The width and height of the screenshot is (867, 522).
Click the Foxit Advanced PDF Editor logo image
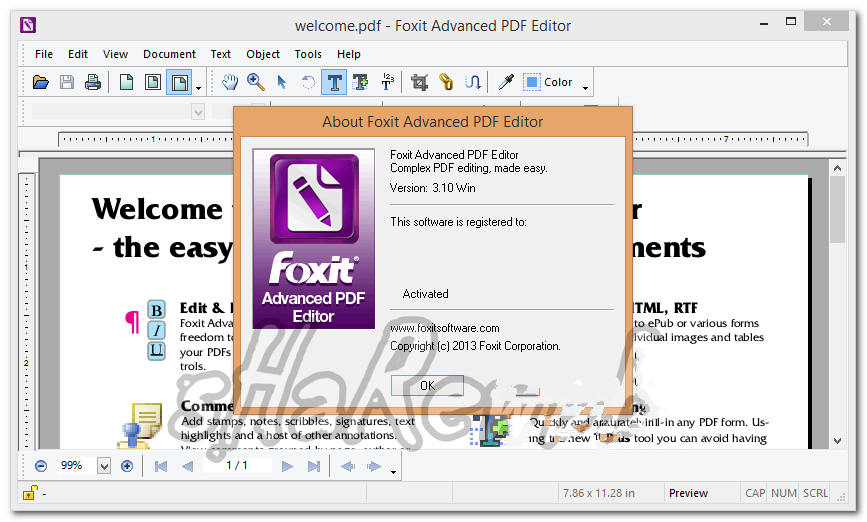[314, 238]
